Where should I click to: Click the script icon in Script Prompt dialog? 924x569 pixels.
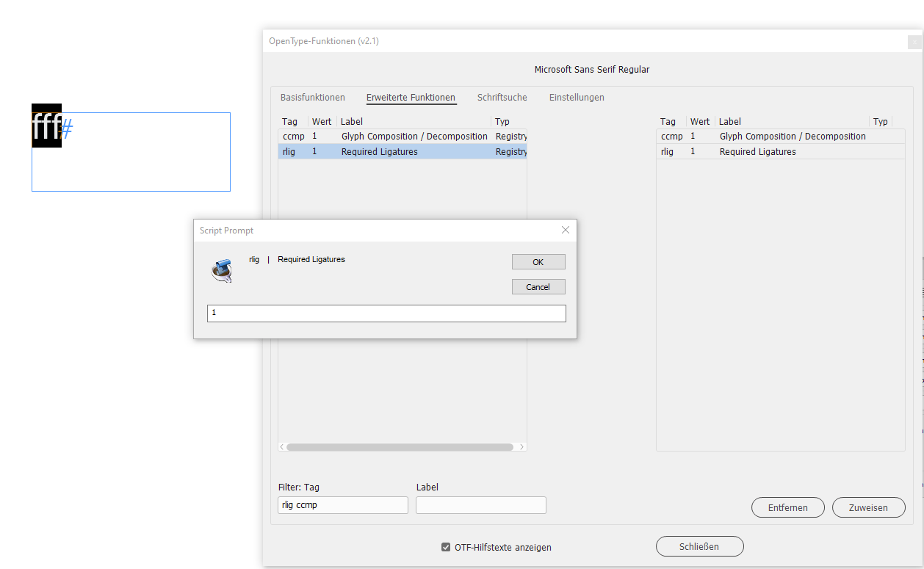[x=222, y=270]
